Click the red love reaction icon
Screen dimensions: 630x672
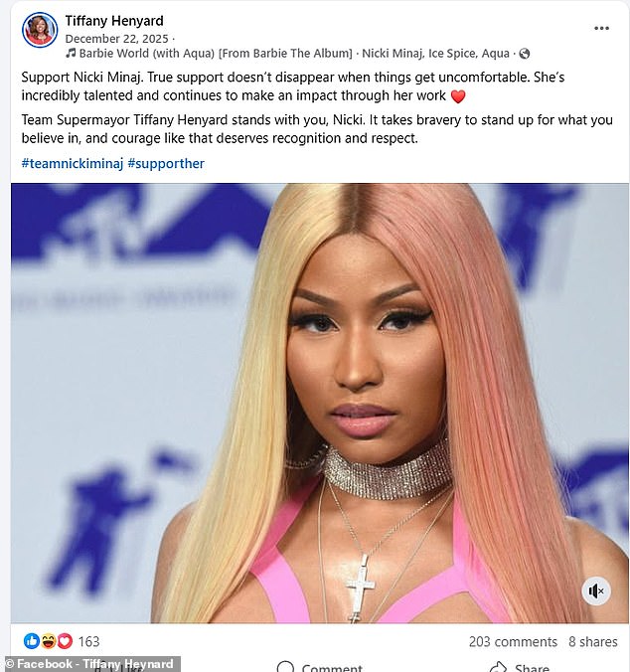[65, 641]
